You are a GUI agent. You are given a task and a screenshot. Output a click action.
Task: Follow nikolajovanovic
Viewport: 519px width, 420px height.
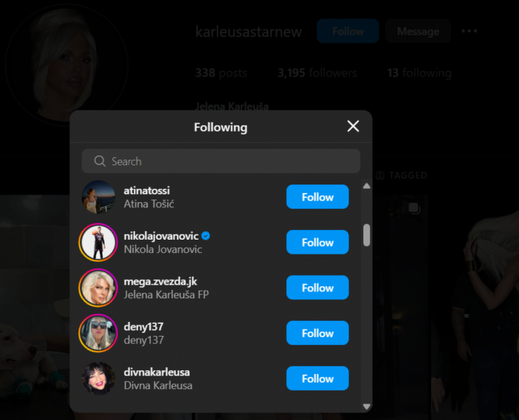317,242
